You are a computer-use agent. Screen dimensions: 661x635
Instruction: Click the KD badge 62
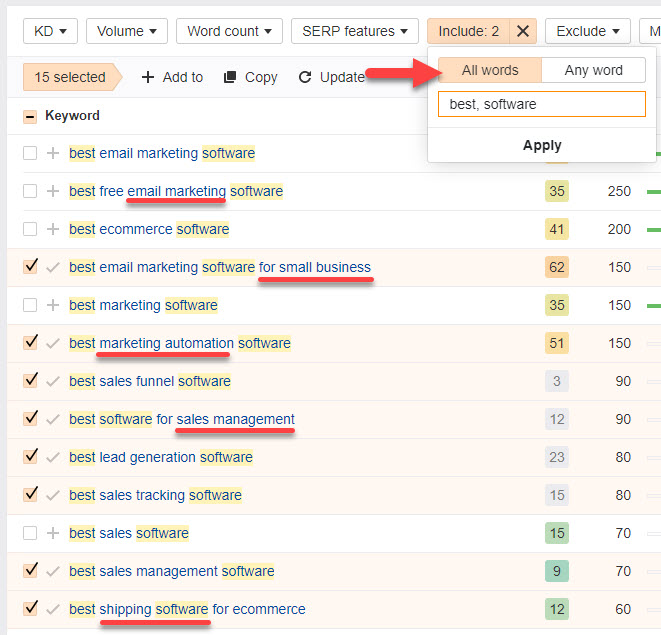click(557, 267)
